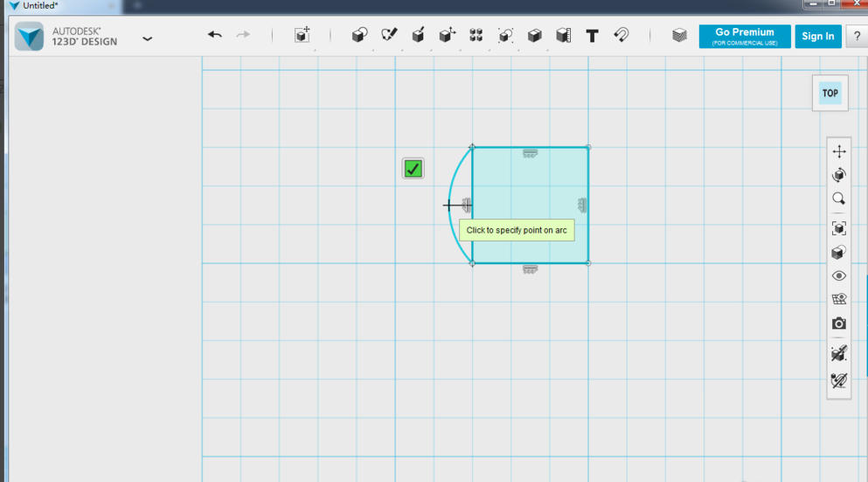Click the Fit to view icon
This screenshot has height=482, width=868.
838,228
